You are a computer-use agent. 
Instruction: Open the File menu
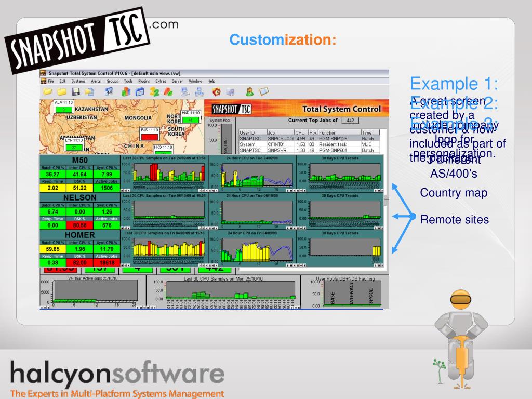51,82
